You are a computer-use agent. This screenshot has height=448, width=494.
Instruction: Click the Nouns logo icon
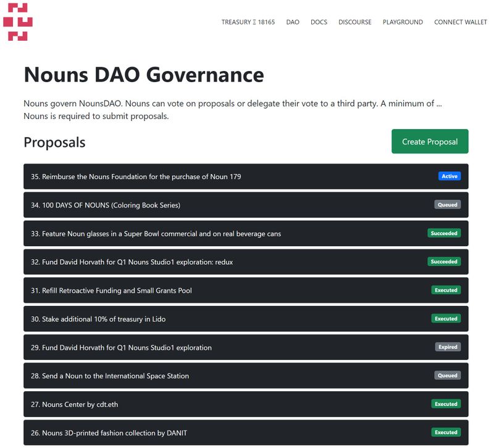[x=17, y=22]
